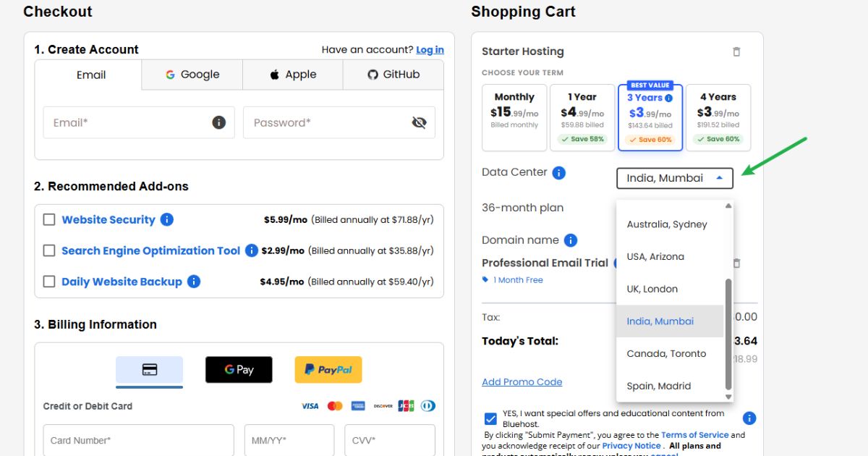Viewport: 868px width, 456px height.
Task: Select the 1 Year term plan
Action: point(582,117)
